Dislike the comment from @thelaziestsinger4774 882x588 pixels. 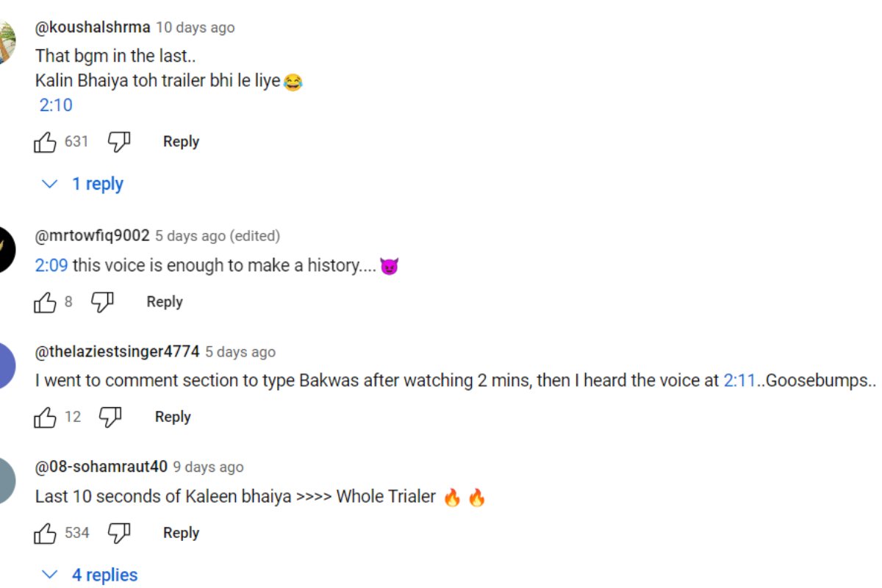pyautogui.click(x=110, y=417)
